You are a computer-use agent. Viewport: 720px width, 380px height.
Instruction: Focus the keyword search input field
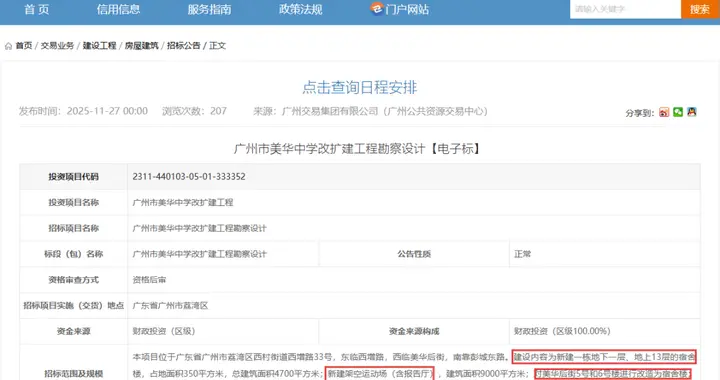click(625, 9)
